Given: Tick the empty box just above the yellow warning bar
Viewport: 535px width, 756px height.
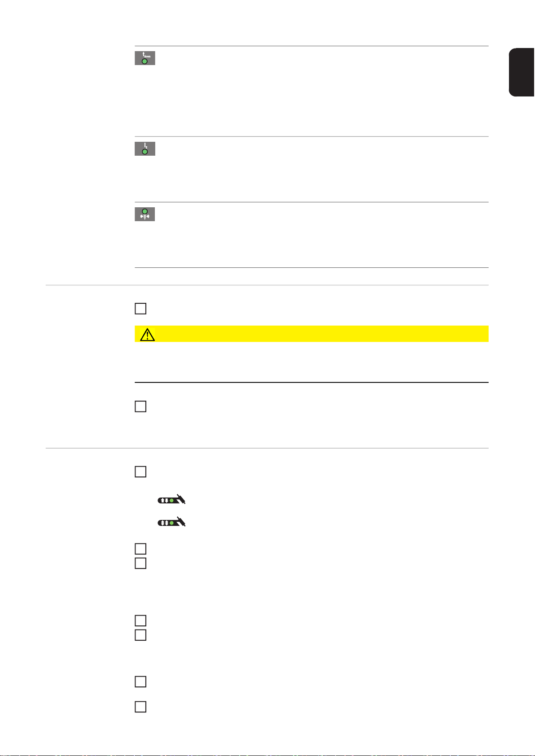Looking at the screenshot, I should (x=140, y=309).
